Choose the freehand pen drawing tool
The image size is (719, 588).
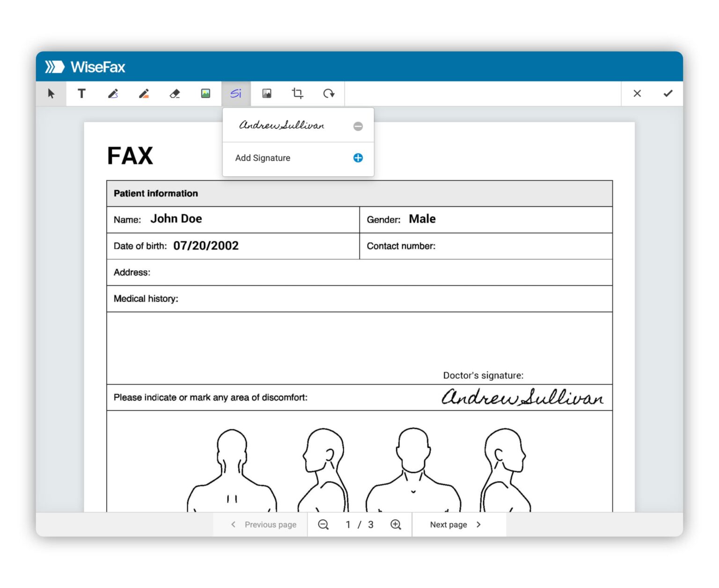[x=113, y=94]
